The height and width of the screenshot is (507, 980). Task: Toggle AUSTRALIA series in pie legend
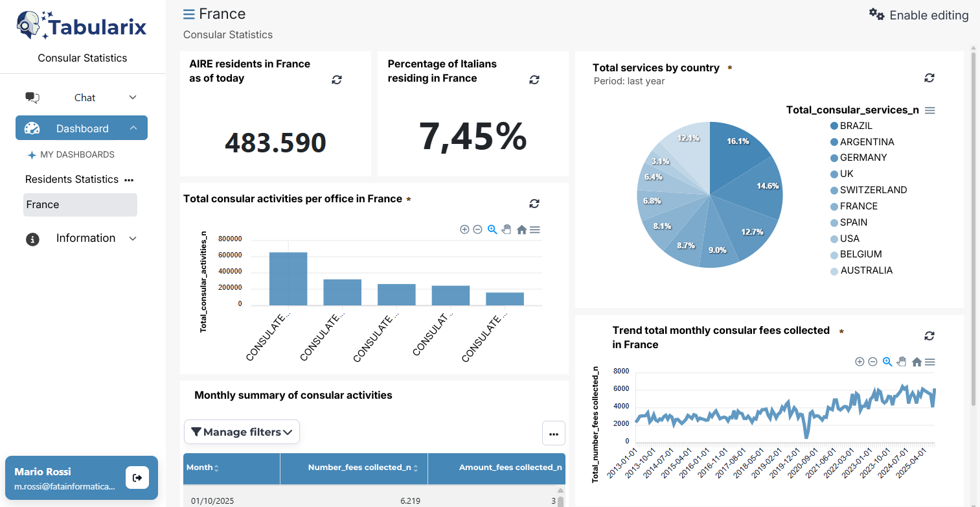click(x=866, y=270)
